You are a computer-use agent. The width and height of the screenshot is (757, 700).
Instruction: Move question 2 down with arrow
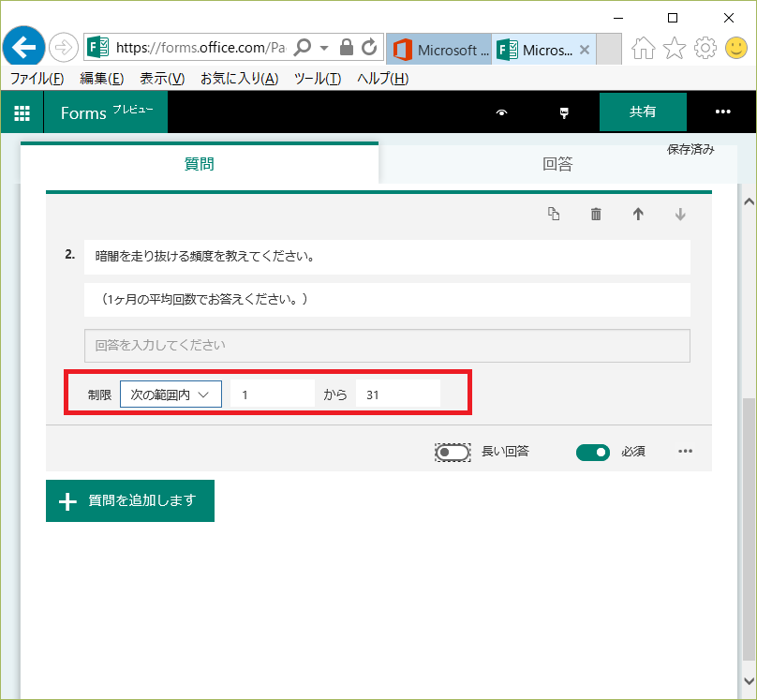(680, 214)
